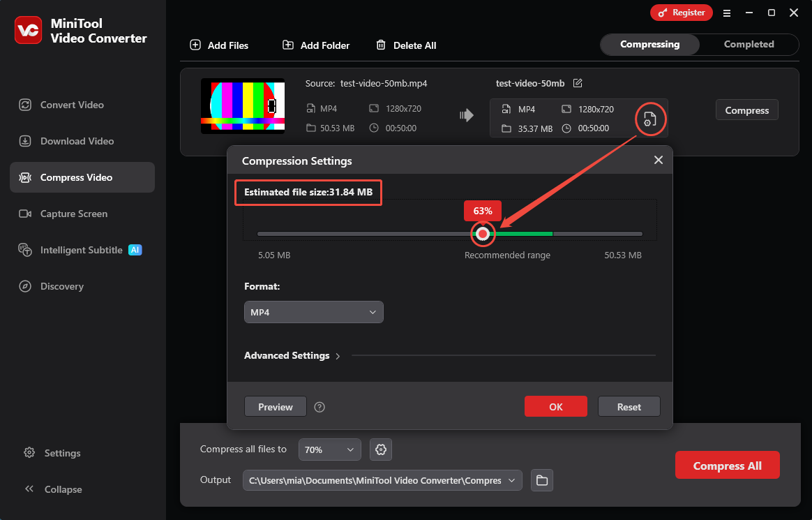The width and height of the screenshot is (812, 520).
Task: Click Add Folder to import a directory
Action: pyautogui.click(x=315, y=45)
